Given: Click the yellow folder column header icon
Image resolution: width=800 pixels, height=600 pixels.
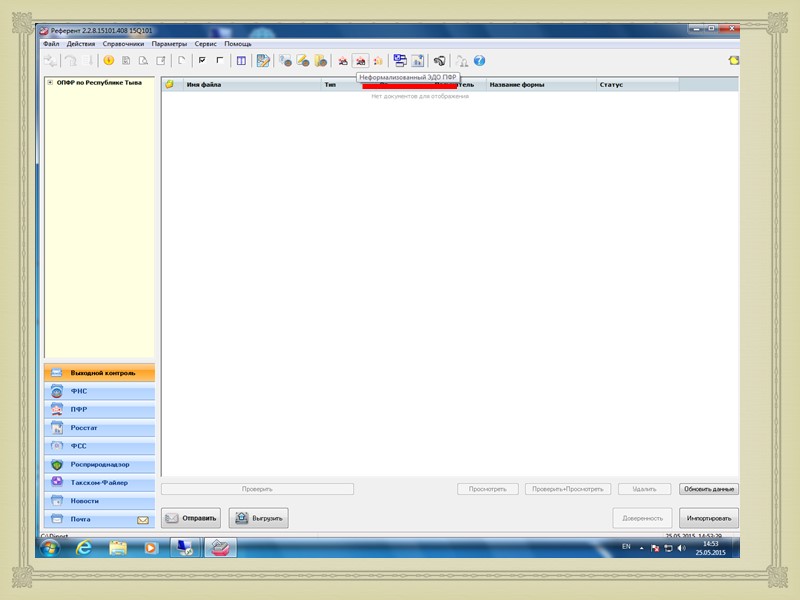Looking at the screenshot, I should (x=169, y=84).
